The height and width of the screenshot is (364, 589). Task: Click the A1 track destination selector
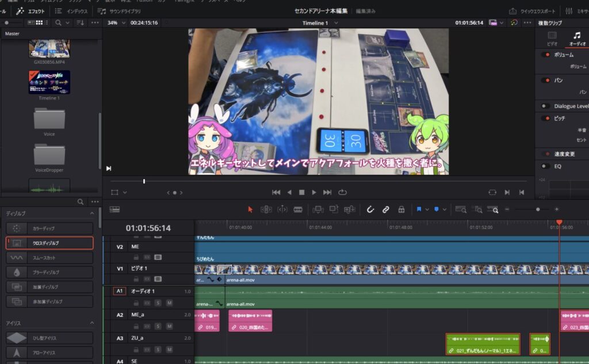[x=120, y=291]
